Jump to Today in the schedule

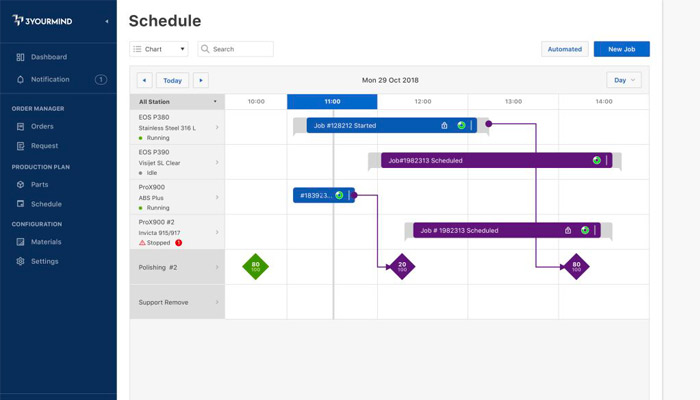173,80
